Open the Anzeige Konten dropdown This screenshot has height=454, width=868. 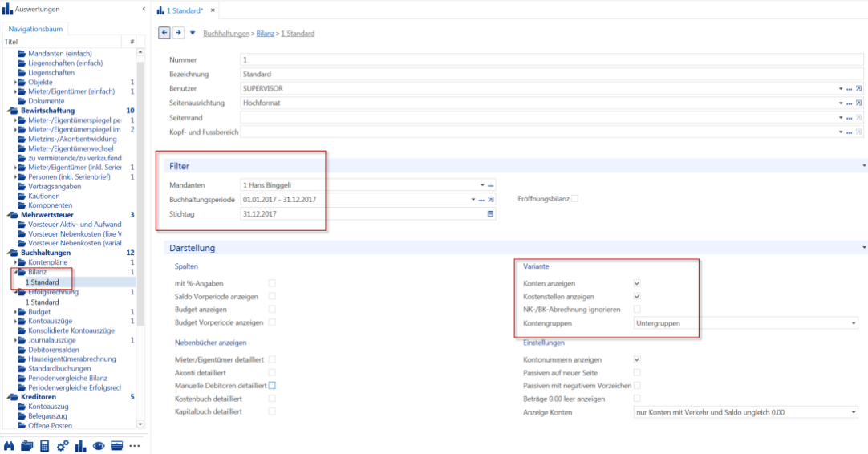click(x=853, y=412)
